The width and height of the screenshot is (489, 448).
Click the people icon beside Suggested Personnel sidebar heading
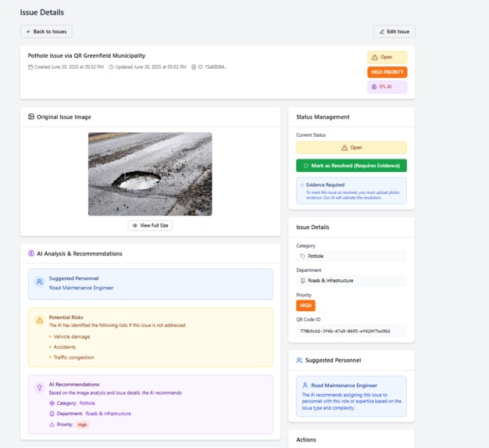[299, 360]
